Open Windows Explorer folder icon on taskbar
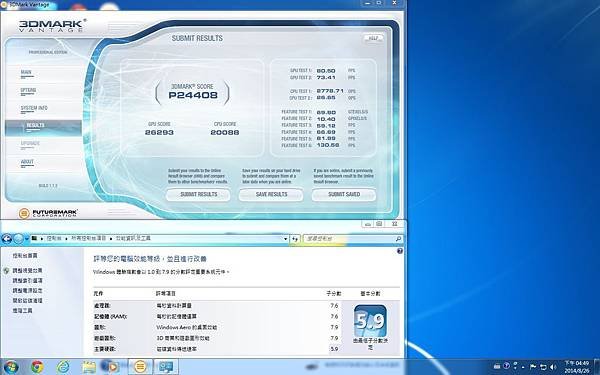Viewport: 600px width, 375px height. coord(89,367)
